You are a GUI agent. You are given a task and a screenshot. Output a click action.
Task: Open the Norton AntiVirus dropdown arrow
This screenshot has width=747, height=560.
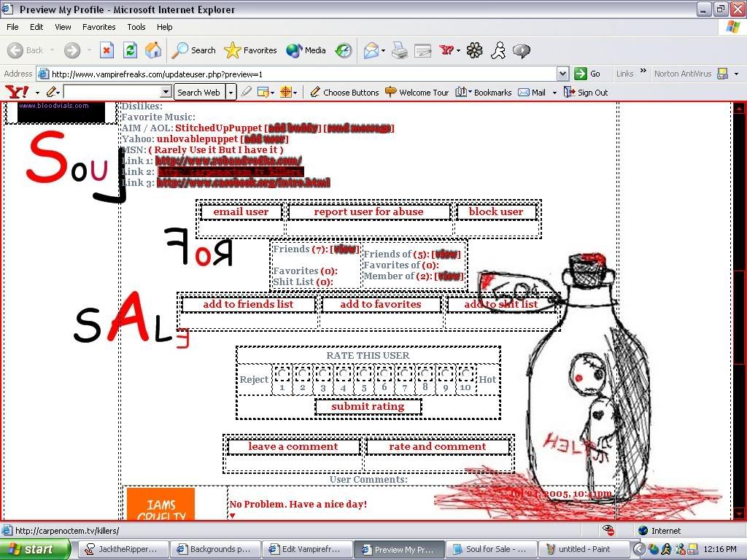pos(737,74)
